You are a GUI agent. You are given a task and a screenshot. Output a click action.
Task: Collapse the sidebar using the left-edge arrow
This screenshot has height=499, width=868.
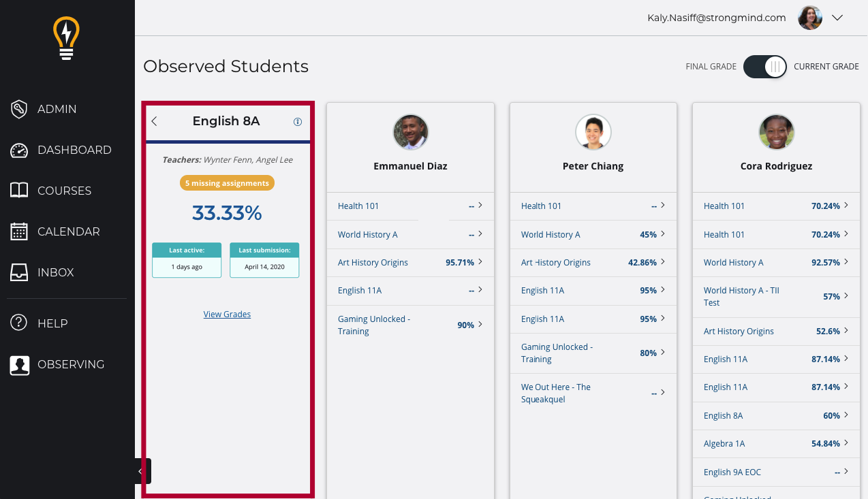click(141, 471)
